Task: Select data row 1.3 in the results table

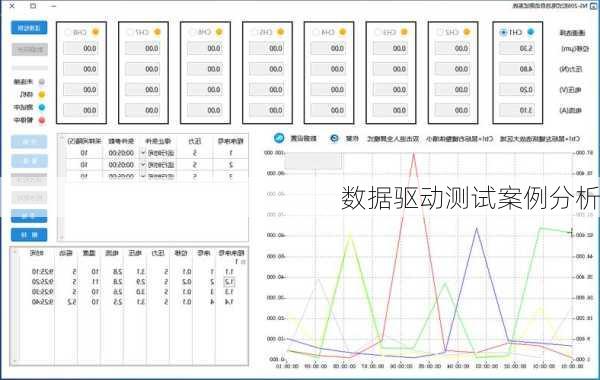Action: click(x=132, y=292)
